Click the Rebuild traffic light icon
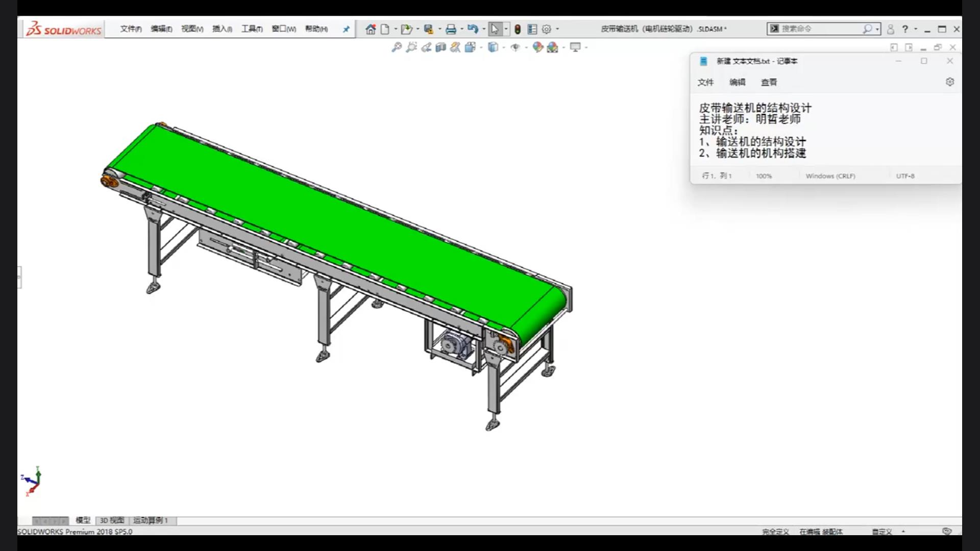The image size is (980, 551). tap(518, 29)
